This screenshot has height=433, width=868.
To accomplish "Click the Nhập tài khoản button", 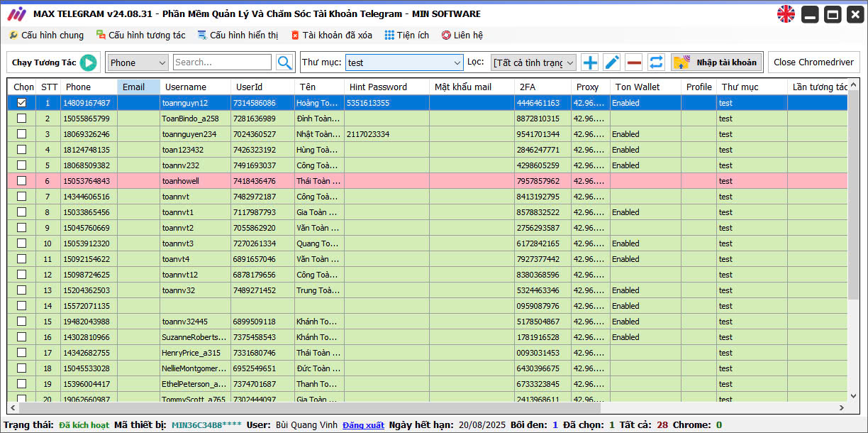I will (717, 62).
